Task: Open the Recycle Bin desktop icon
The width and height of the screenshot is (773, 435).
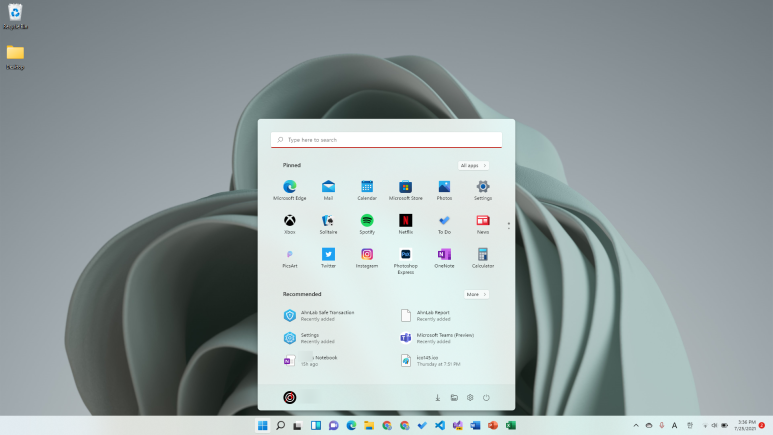Action: click(15, 16)
